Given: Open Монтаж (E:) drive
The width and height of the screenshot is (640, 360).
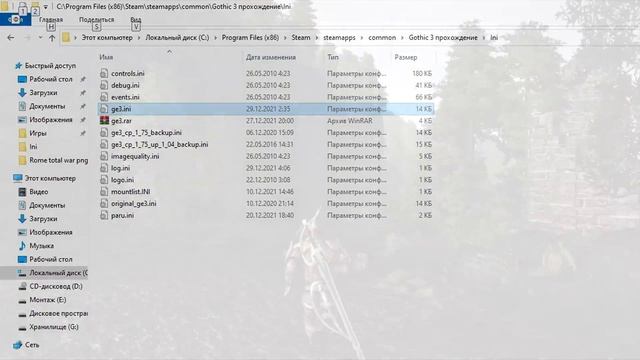Looking at the screenshot, I should tap(48, 300).
